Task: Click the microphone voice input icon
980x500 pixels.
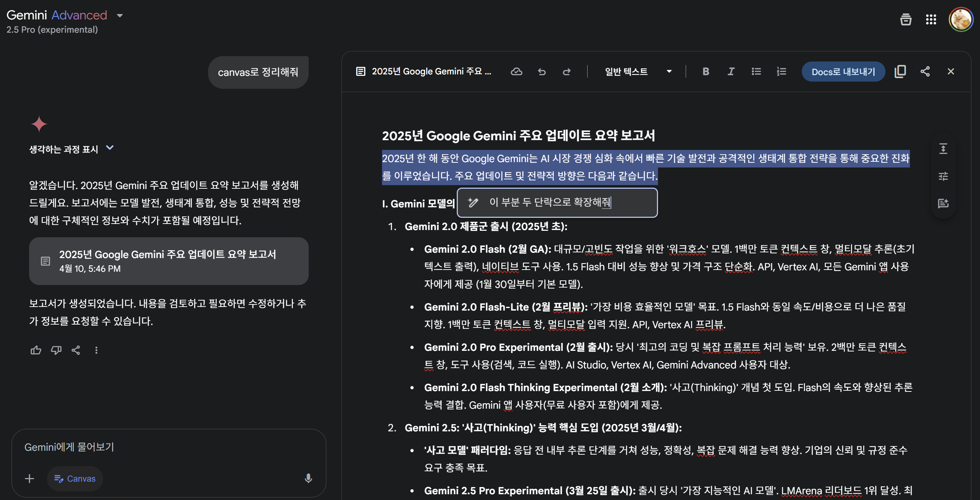Action: click(x=308, y=478)
